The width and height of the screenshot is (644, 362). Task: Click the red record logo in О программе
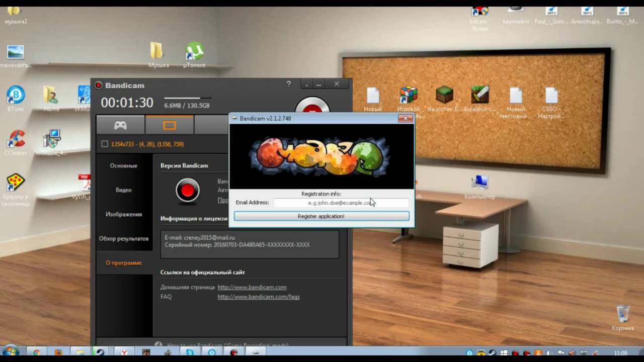coord(188,190)
